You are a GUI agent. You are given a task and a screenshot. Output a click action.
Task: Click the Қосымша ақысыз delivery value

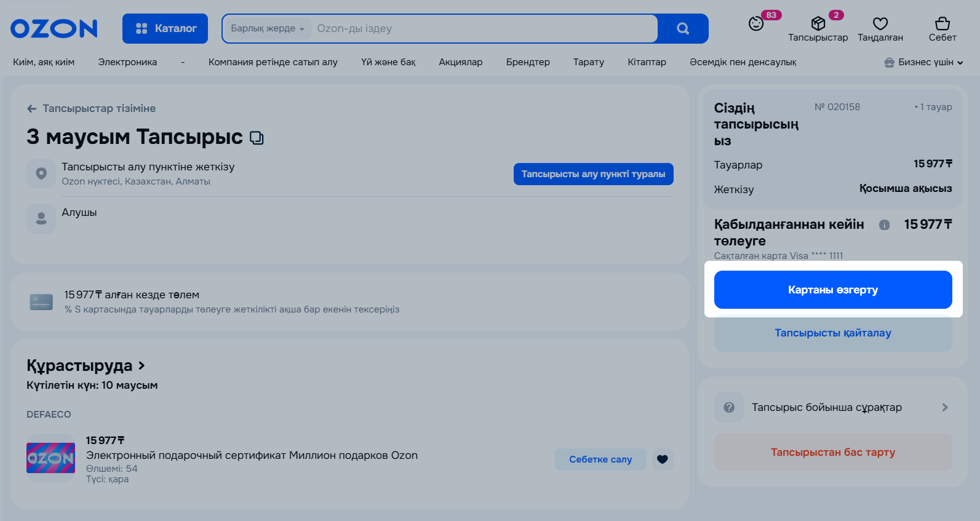pyautogui.click(x=906, y=188)
